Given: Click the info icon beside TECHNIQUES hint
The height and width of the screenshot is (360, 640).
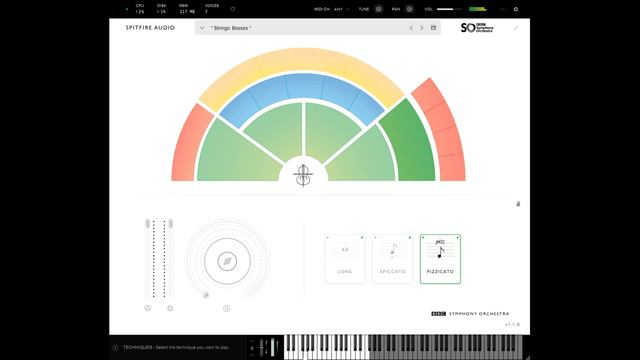Looking at the screenshot, I should 115,347.
